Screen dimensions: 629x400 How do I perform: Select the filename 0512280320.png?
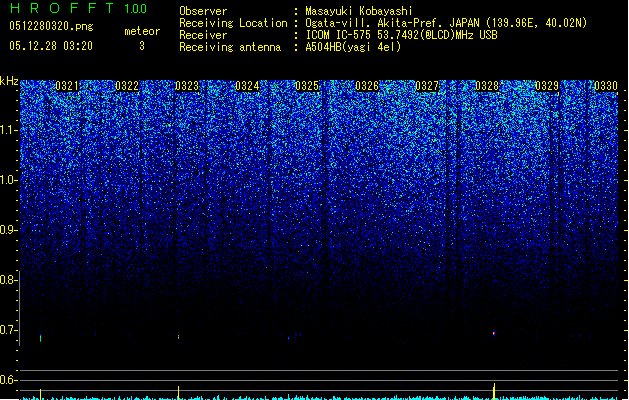51,26
